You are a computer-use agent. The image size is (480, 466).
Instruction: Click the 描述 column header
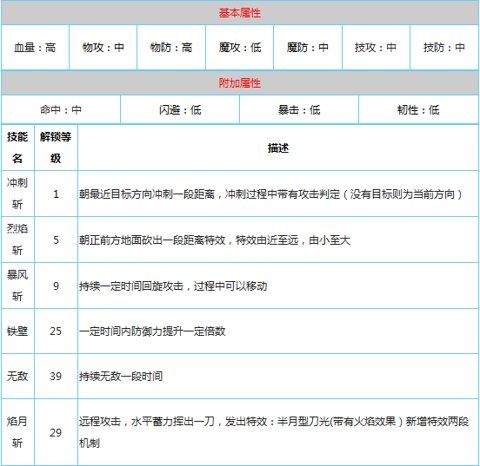tap(278, 148)
